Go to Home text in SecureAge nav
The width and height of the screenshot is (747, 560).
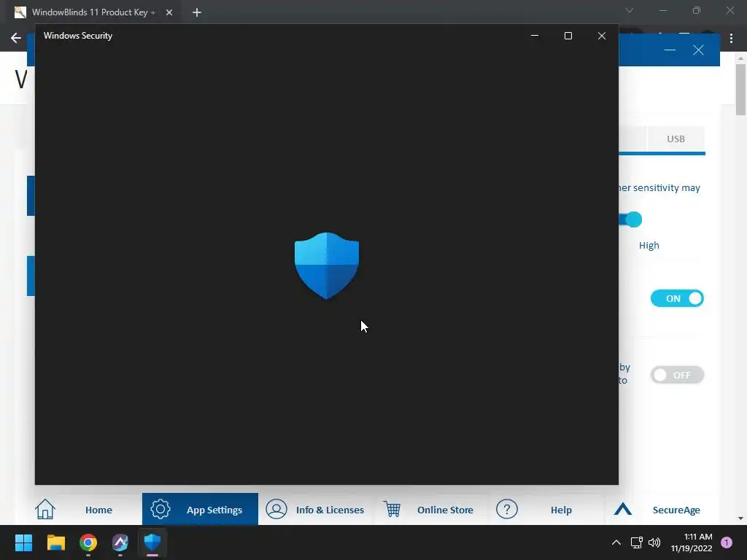(x=98, y=510)
